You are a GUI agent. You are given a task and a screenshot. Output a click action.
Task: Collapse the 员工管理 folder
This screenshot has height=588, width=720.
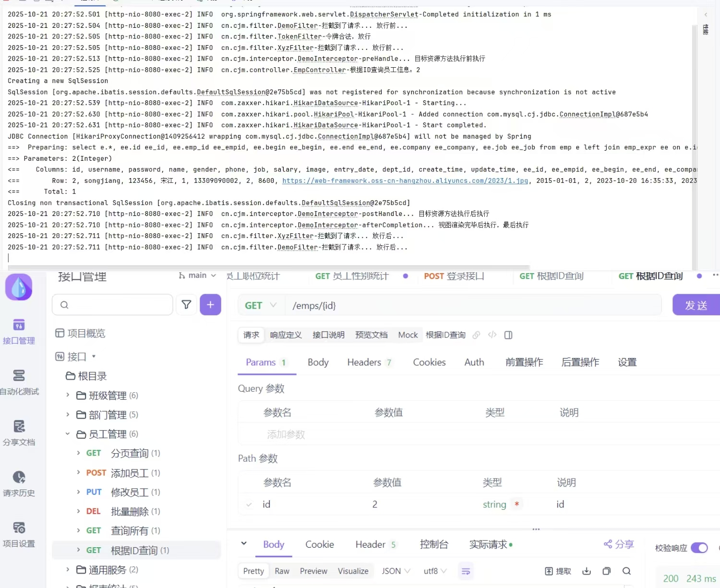(x=68, y=434)
